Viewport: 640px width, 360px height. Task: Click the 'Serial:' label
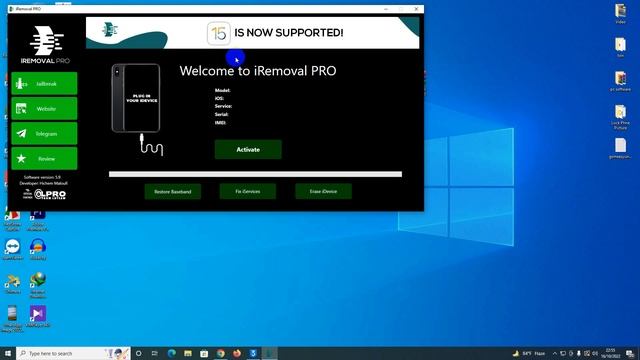point(221,114)
